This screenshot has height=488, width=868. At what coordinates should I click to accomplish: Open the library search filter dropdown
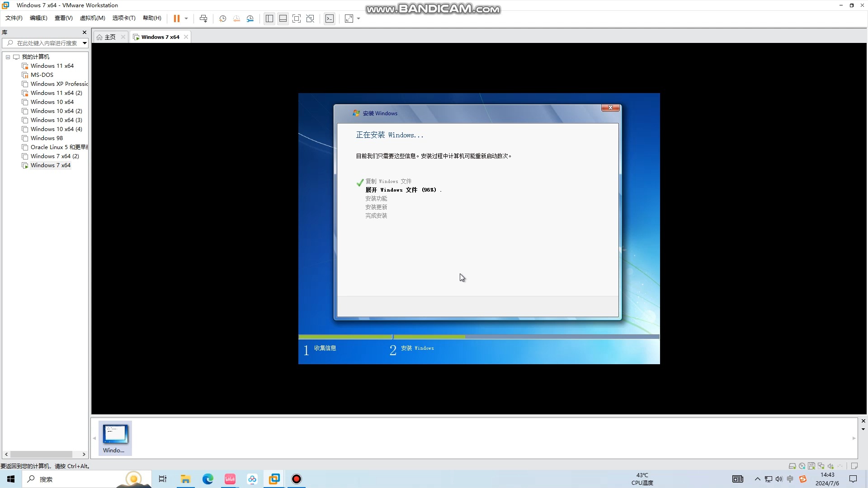coord(85,43)
